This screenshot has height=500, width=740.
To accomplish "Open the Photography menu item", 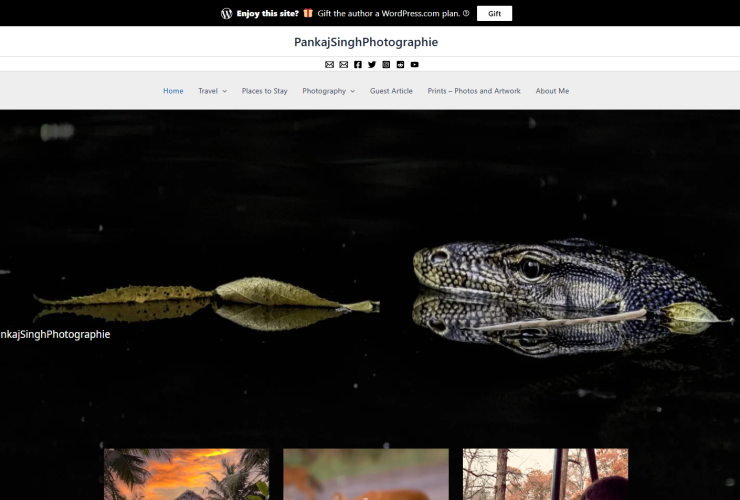I will 324,91.
